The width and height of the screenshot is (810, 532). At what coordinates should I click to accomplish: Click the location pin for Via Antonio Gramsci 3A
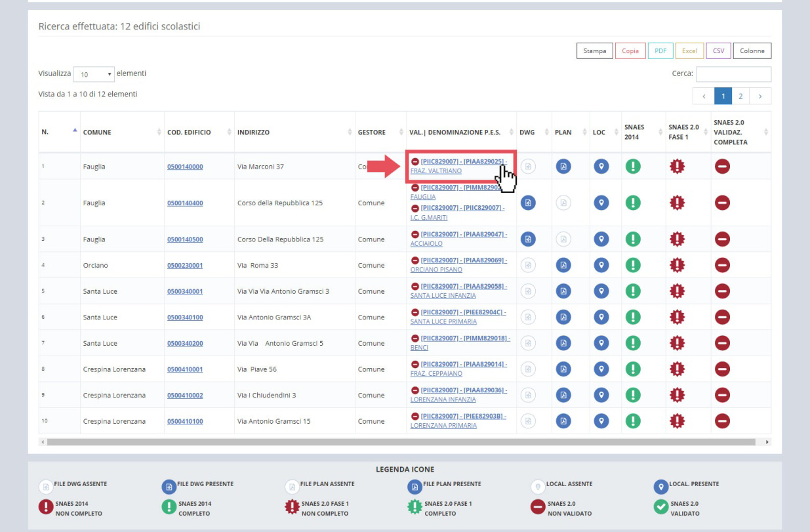click(x=598, y=317)
